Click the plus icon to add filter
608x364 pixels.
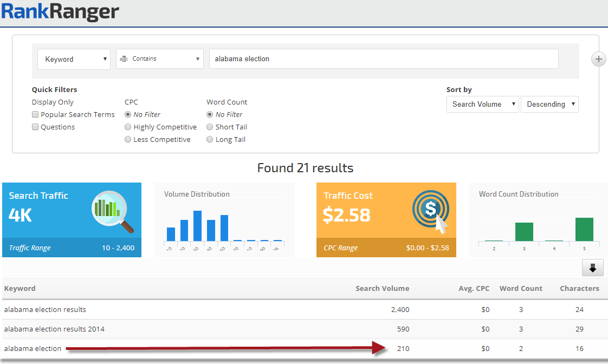coord(598,59)
